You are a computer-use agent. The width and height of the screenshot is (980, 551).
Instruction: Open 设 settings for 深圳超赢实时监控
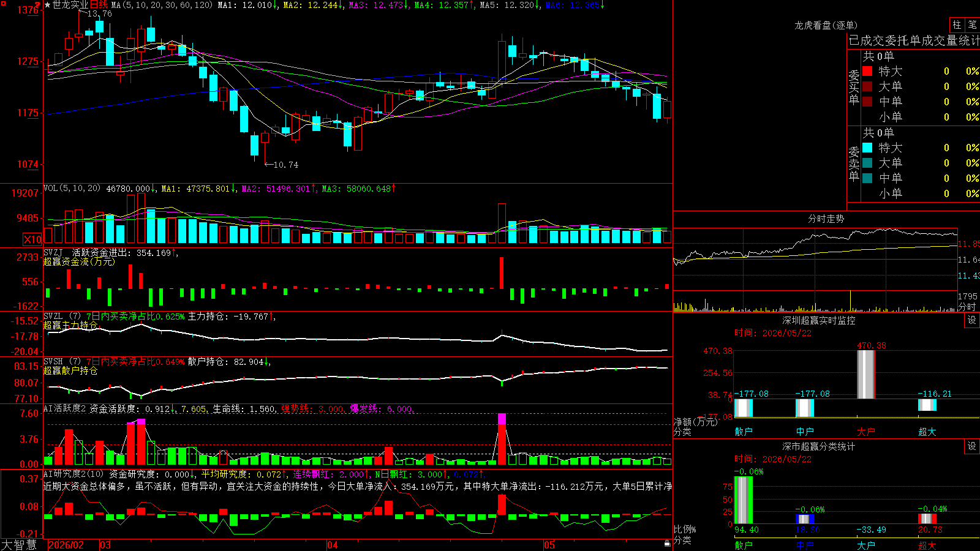(972, 320)
